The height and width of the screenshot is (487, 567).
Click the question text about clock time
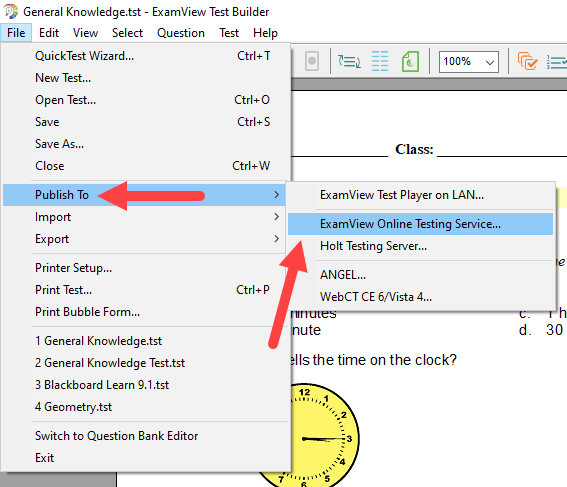373,360
